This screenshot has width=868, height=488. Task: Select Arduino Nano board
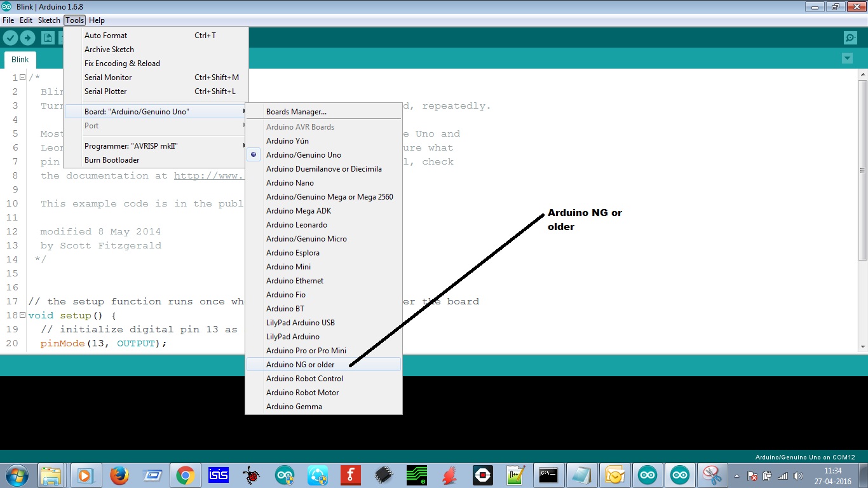pos(324,183)
